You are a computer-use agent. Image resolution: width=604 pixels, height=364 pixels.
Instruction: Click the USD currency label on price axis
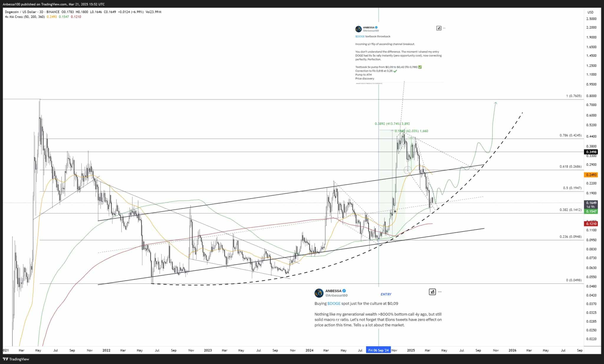590,12
